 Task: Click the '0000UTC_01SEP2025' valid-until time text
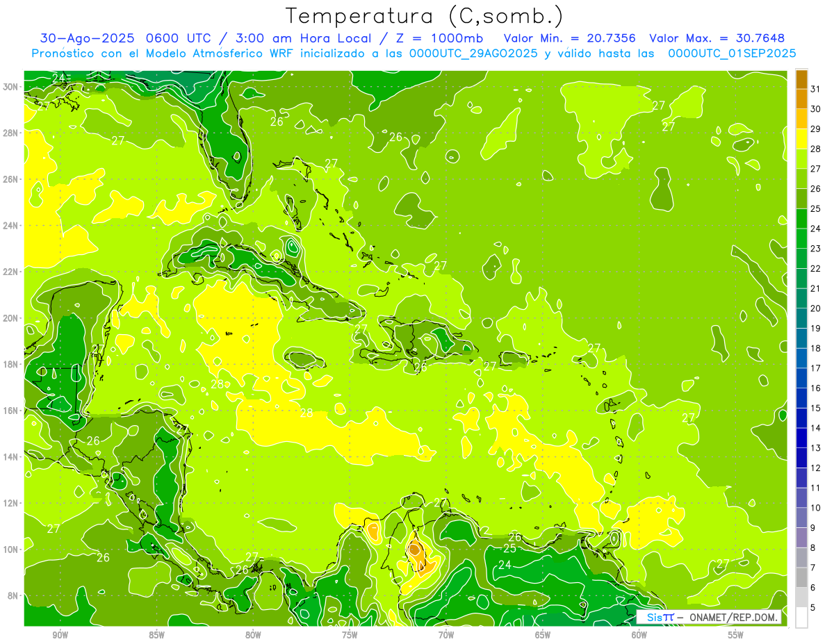pyautogui.click(x=732, y=53)
